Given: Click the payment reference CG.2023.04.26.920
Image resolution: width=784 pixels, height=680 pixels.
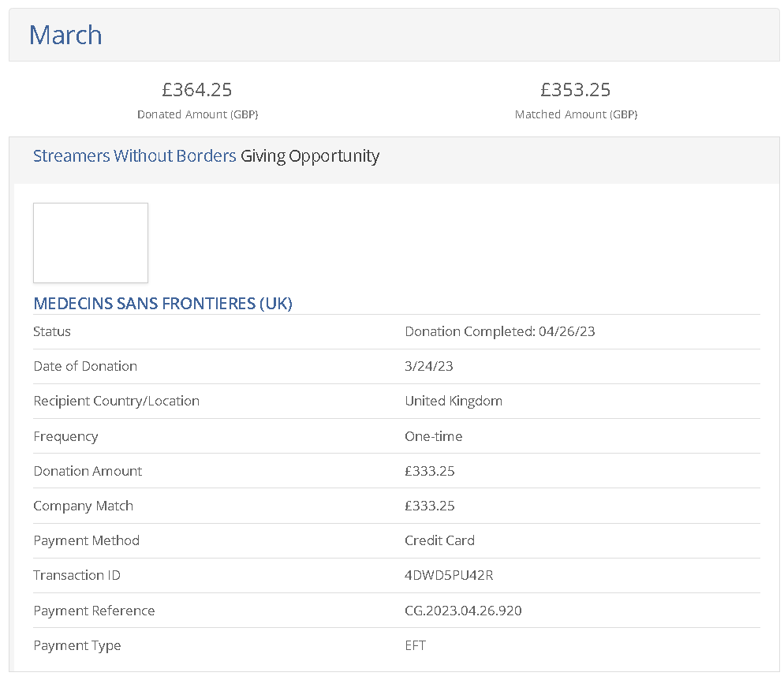Looking at the screenshot, I should point(463,611).
